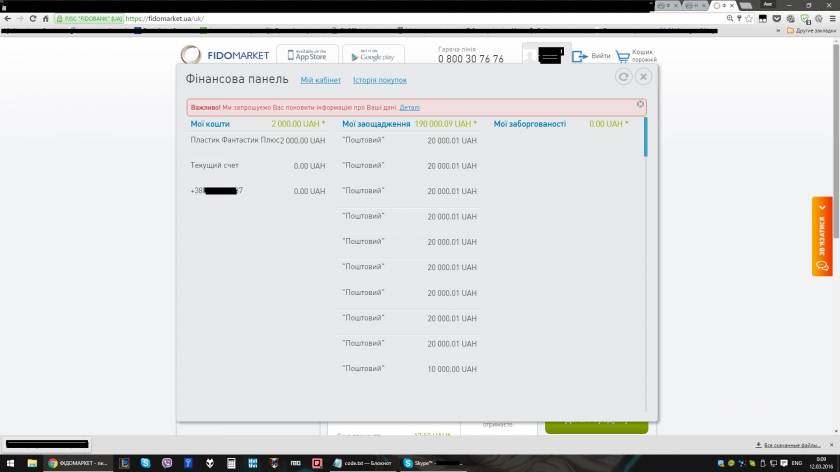
Task: Open the Кошик shopping cart icon
Action: click(x=622, y=56)
